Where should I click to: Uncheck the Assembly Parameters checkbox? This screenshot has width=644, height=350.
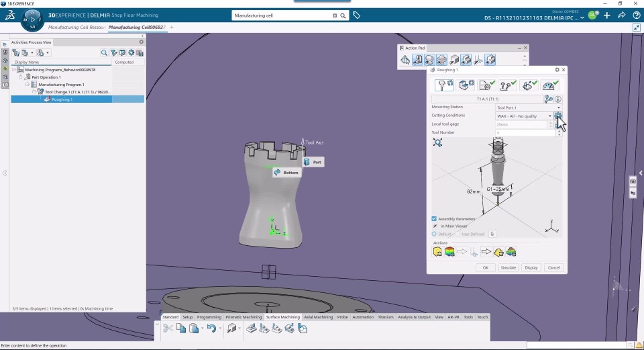point(434,219)
